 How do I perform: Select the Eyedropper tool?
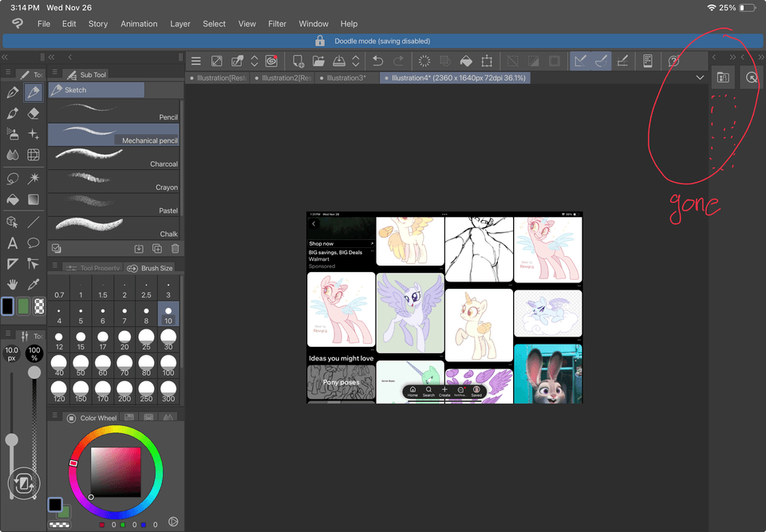(x=34, y=284)
